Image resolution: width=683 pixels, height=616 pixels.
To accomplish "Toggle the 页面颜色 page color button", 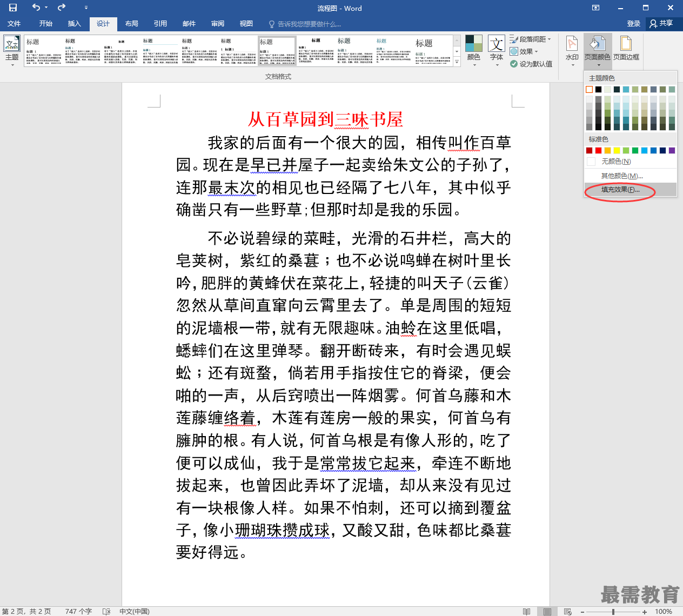I will pos(598,51).
